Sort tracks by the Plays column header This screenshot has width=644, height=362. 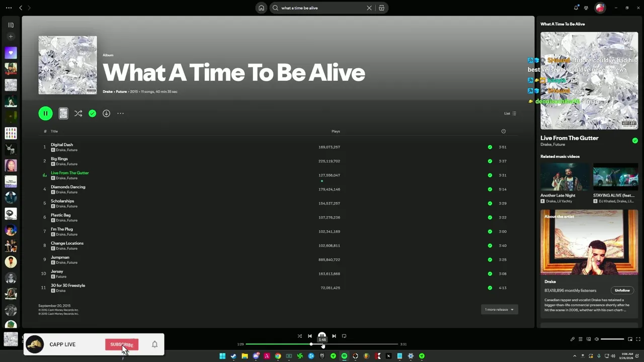tap(336, 131)
